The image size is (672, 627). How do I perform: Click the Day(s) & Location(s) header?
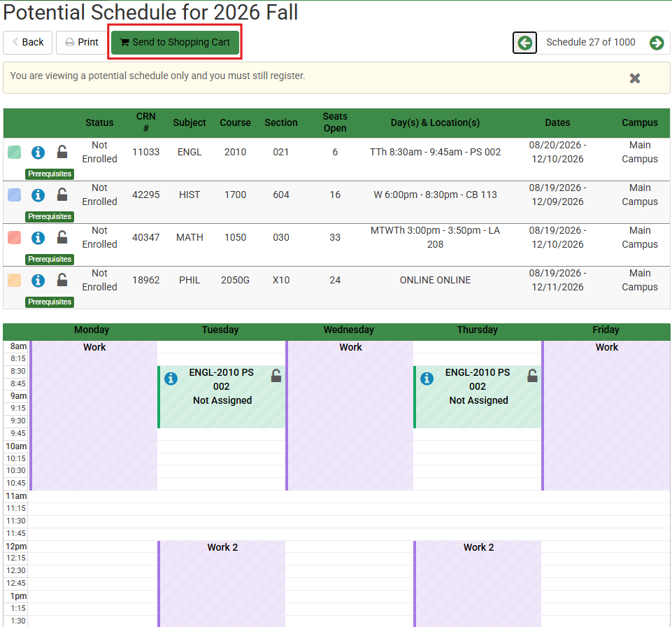[435, 122]
